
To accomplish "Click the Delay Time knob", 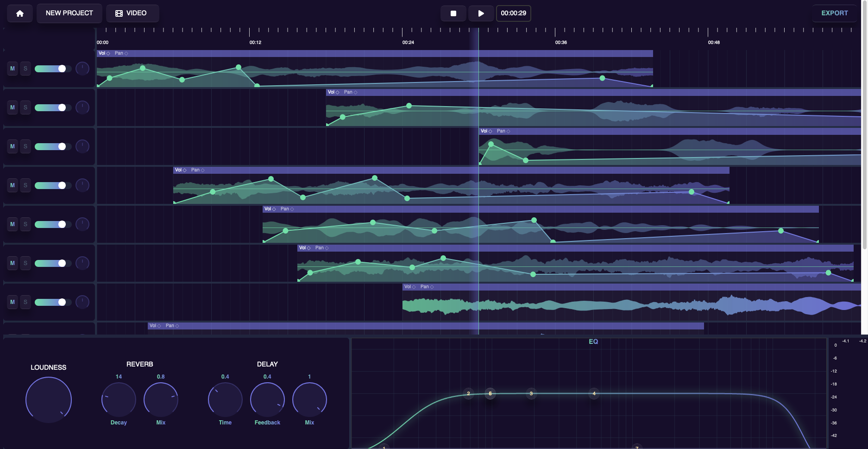I will point(225,399).
